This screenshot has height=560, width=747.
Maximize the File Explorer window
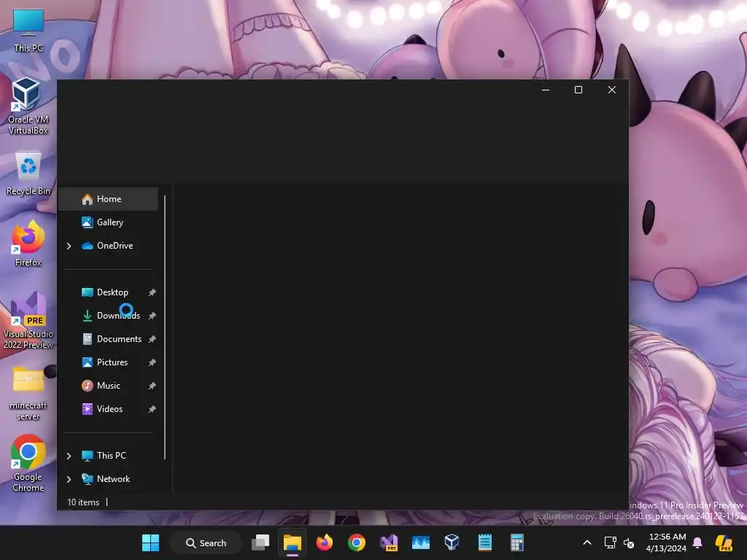pos(578,90)
